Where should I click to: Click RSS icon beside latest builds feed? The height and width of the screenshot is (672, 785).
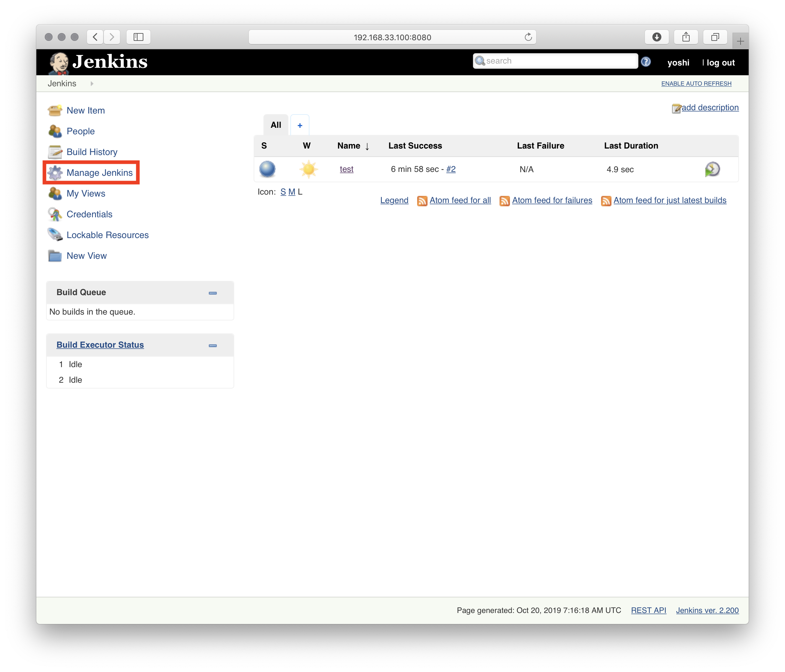pos(606,201)
